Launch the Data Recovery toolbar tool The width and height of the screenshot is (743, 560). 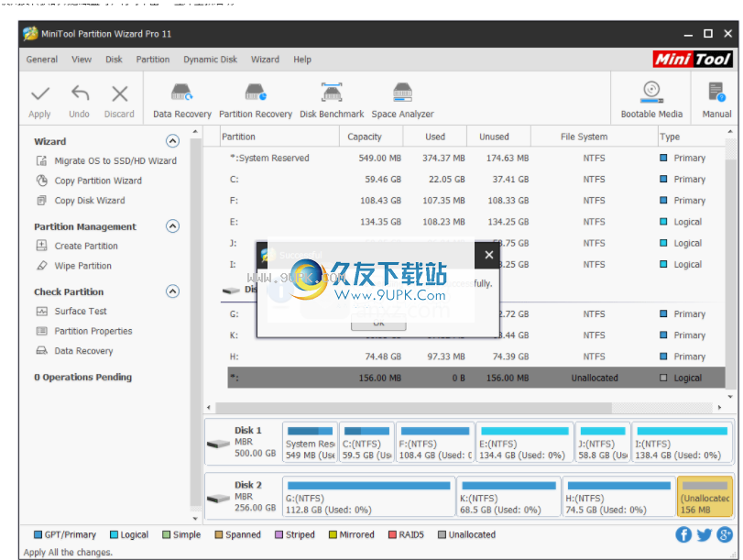(x=182, y=101)
